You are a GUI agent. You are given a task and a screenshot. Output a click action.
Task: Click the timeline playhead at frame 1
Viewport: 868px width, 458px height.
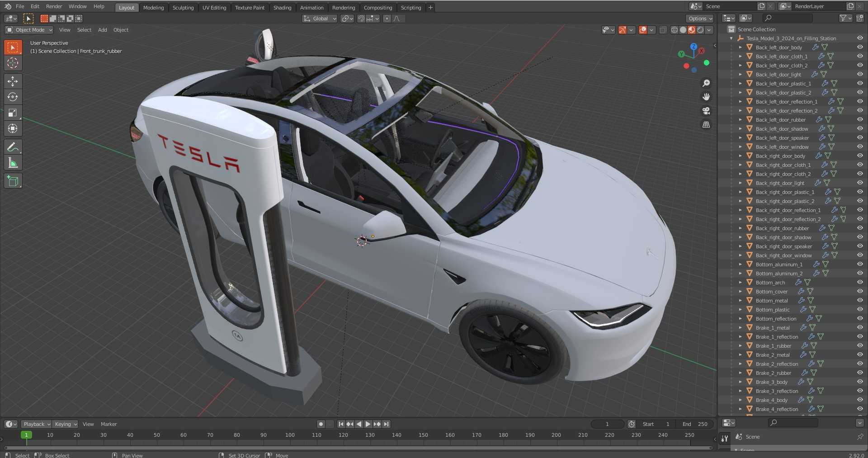click(26, 435)
